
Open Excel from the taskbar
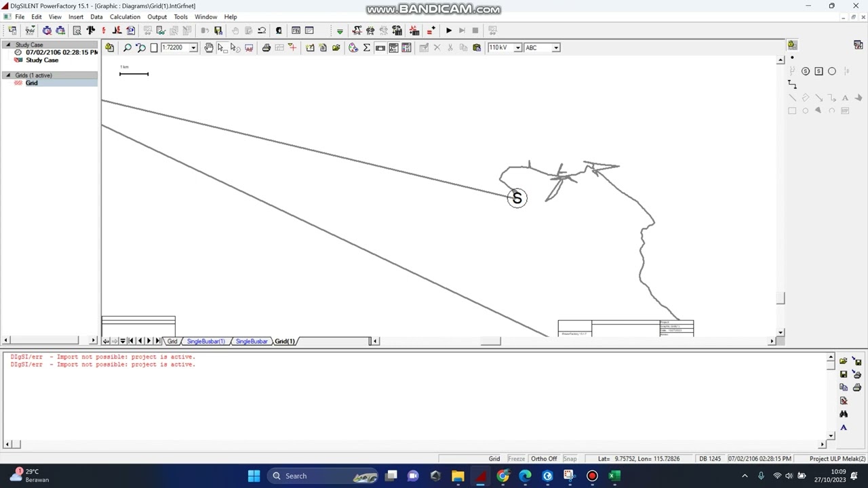pos(614,476)
